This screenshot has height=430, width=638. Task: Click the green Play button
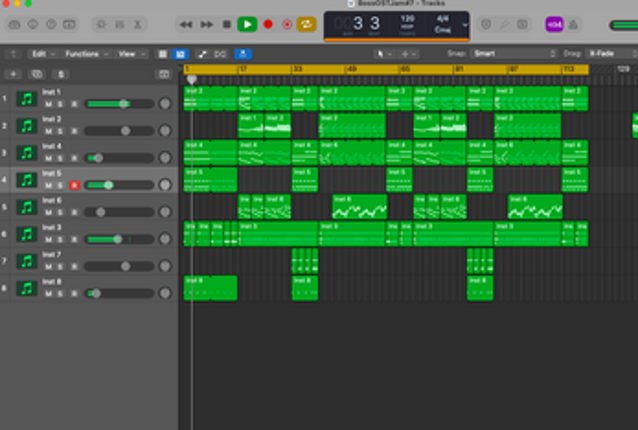click(247, 23)
